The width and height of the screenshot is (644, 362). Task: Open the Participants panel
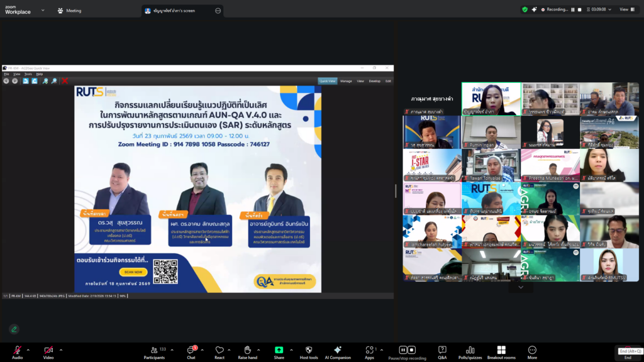point(153,351)
